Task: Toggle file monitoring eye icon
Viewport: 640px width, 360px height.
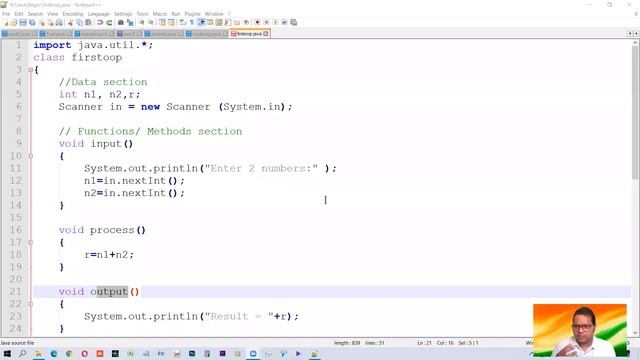Action: (246, 22)
